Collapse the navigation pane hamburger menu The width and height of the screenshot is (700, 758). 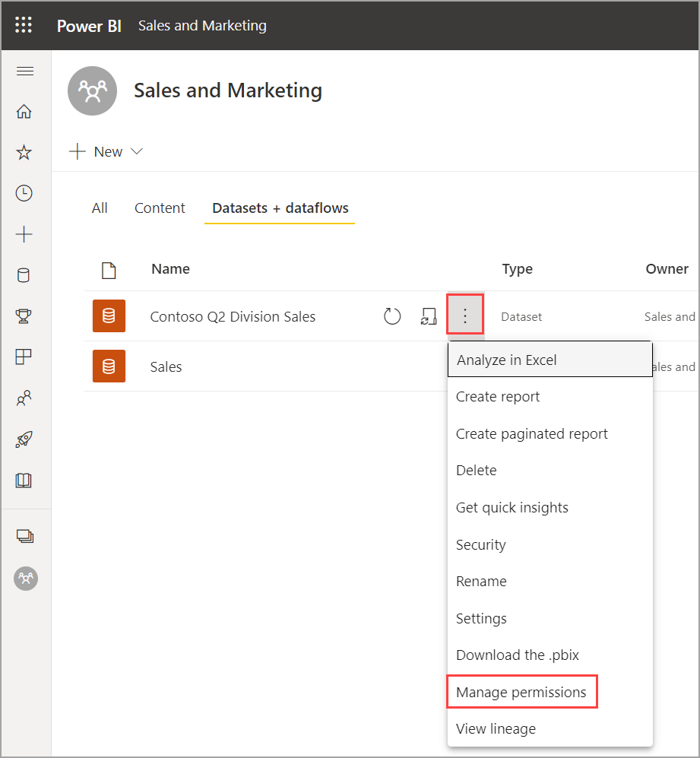pos(24,71)
